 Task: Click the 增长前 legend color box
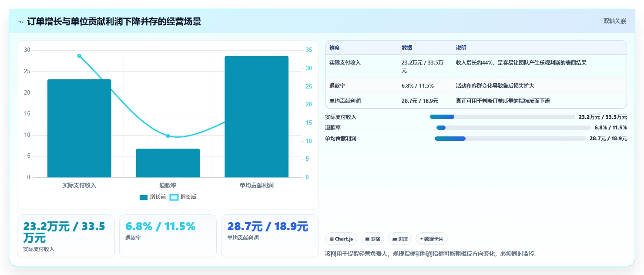click(144, 197)
